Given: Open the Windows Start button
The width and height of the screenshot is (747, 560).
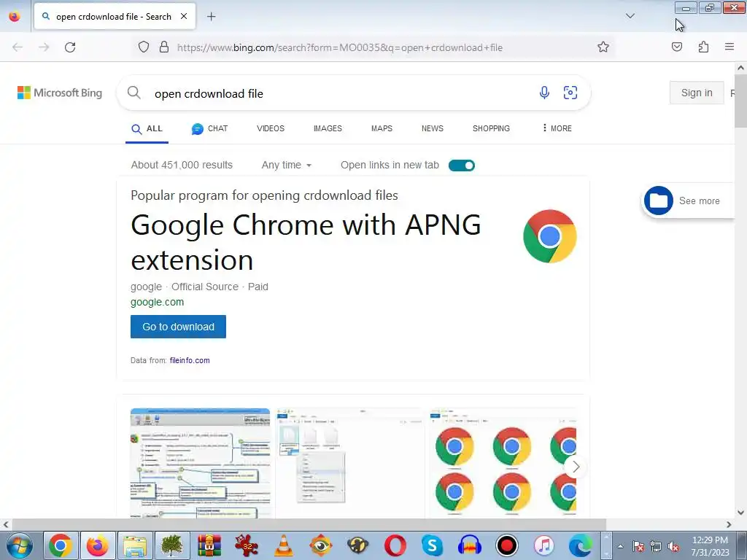Looking at the screenshot, I should (x=19, y=545).
